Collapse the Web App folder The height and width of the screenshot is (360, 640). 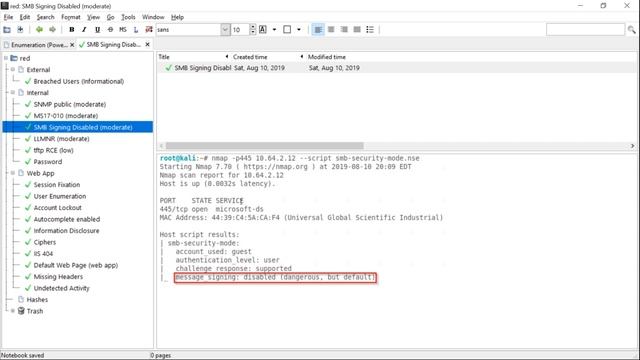(13, 173)
